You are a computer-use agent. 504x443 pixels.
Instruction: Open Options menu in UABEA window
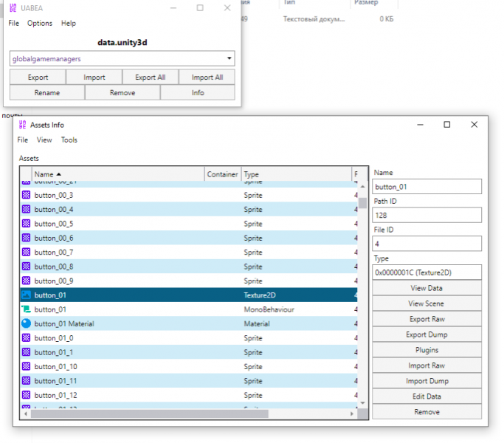click(40, 23)
